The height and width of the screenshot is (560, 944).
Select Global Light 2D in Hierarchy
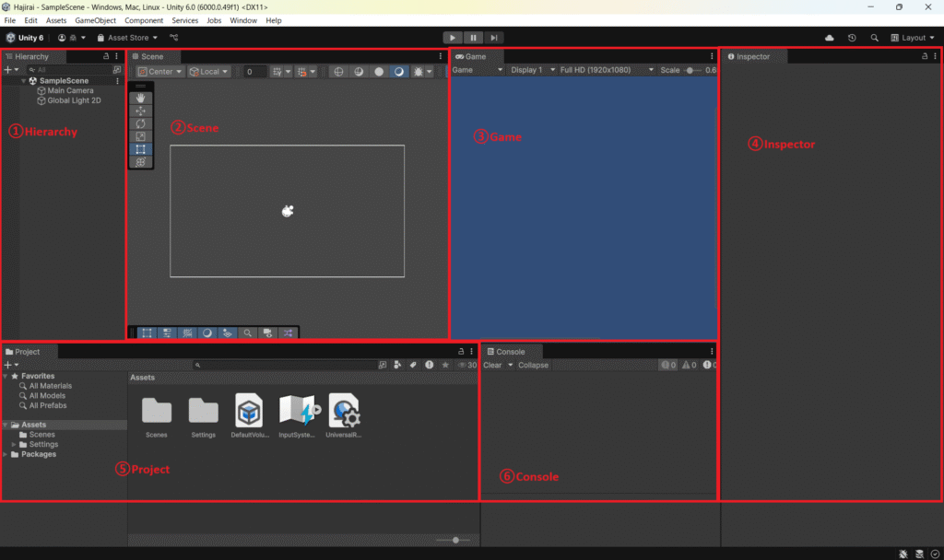click(x=74, y=100)
